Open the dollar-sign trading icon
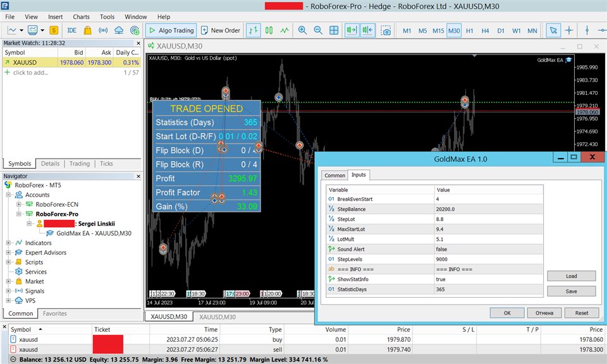The image size is (607, 364). coord(54,30)
